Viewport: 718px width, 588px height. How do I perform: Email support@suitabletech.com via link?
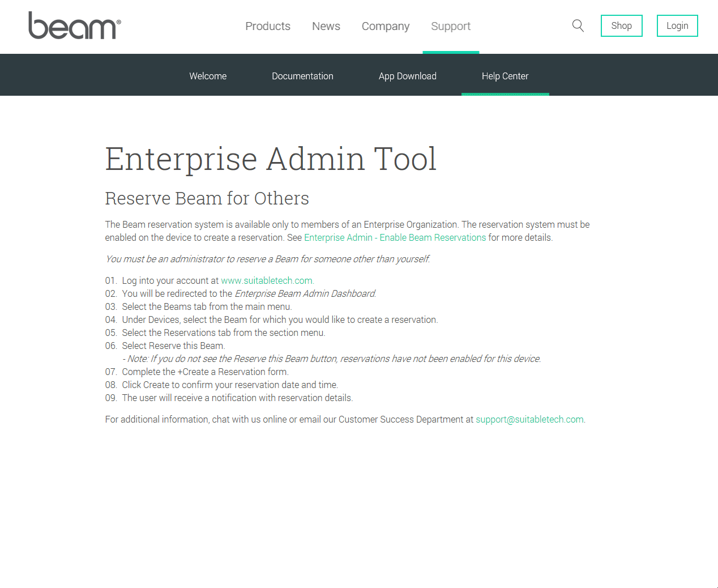529,419
